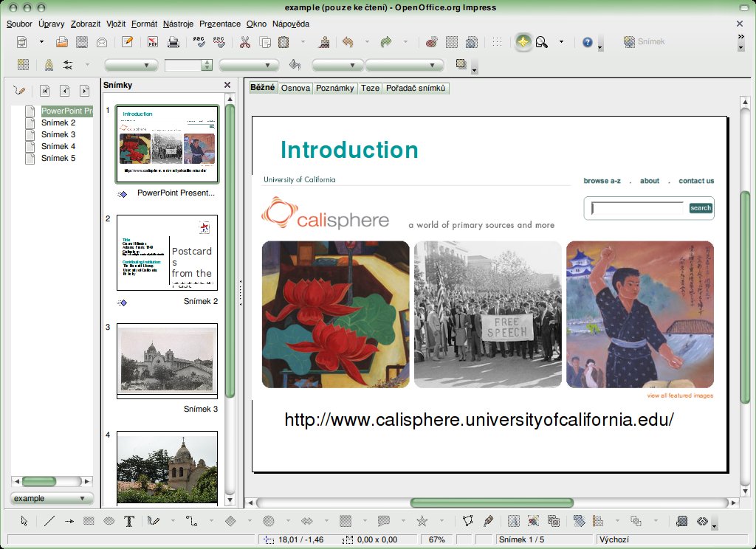The image size is (756, 549).
Task: Click the Fontwork Gallery icon
Action: [514, 521]
